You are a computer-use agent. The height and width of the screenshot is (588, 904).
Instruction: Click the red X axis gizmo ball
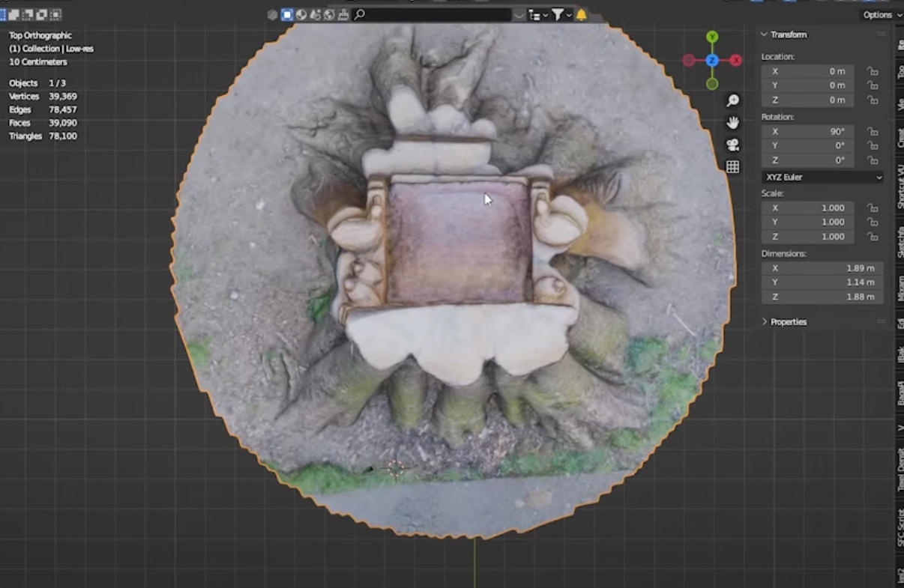pos(736,60)
